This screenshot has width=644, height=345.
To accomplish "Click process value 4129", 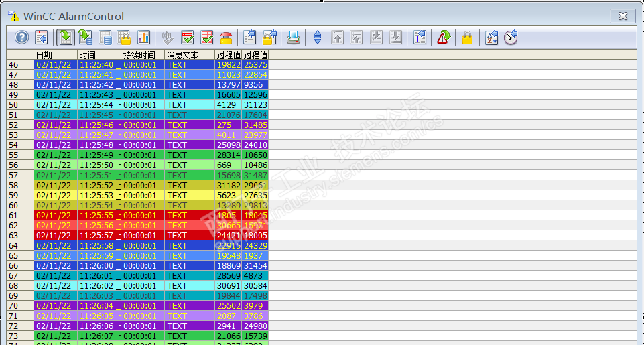I will 229,105.
